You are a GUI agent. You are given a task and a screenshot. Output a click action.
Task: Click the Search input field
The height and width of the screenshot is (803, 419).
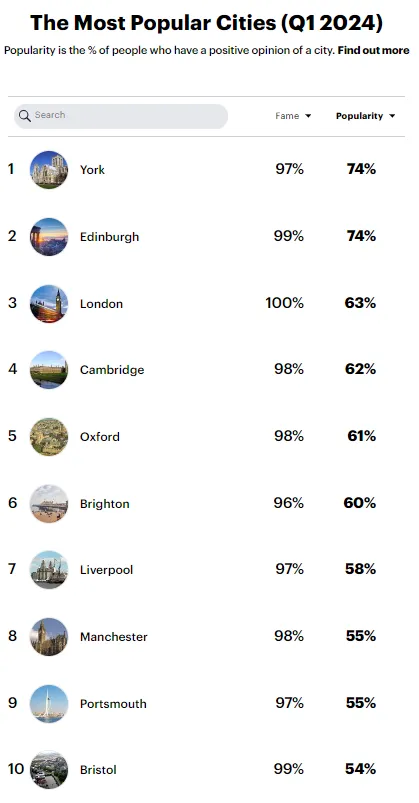121,116
